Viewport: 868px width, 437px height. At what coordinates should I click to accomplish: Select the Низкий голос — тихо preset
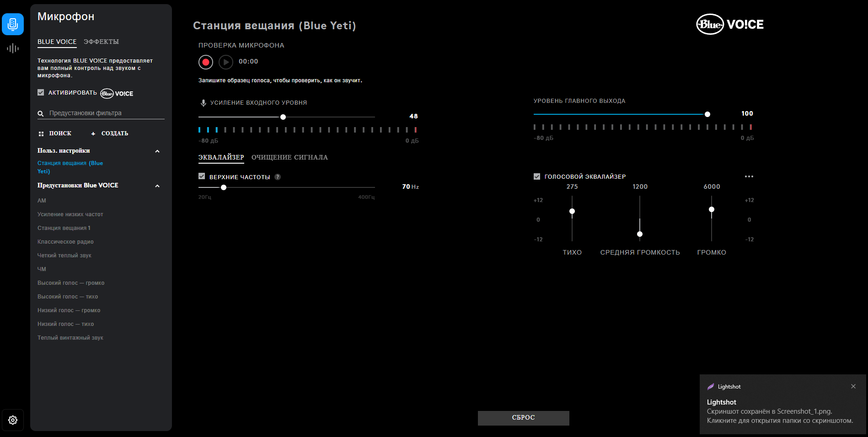click(x=66, y=324)
